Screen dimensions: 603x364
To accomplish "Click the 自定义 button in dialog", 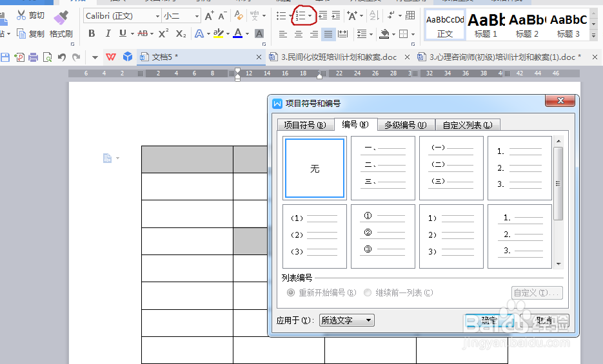I will [x=537, y=292].
